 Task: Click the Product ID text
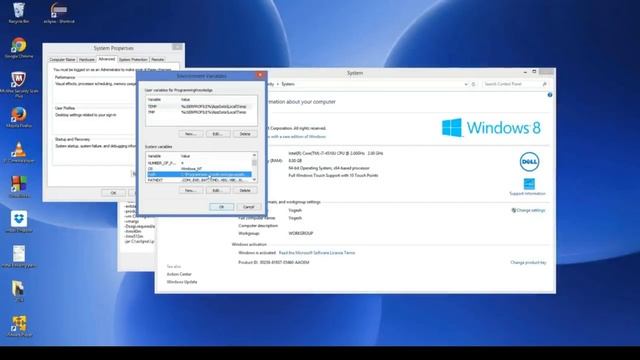click(x=273, y=262)
